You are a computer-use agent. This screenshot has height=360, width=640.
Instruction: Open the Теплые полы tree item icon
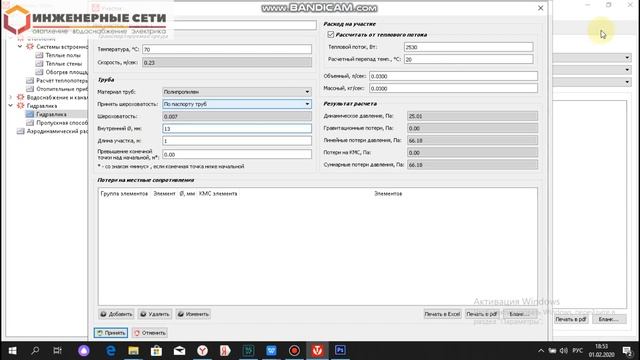40,55
